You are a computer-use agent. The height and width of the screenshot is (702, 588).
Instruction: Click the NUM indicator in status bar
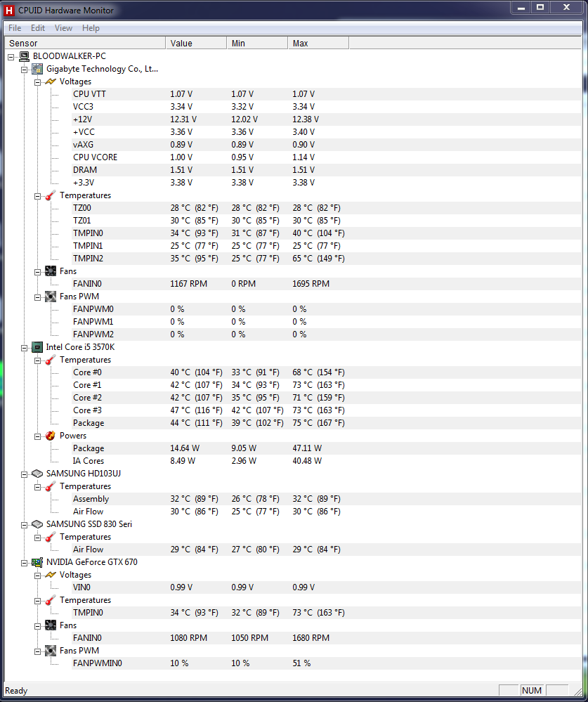532,690
